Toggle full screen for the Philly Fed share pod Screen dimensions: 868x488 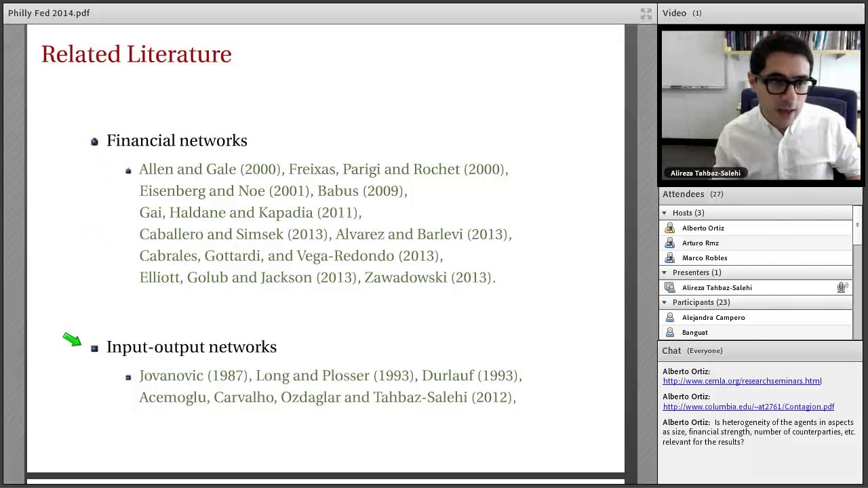(x=646, y=13)
